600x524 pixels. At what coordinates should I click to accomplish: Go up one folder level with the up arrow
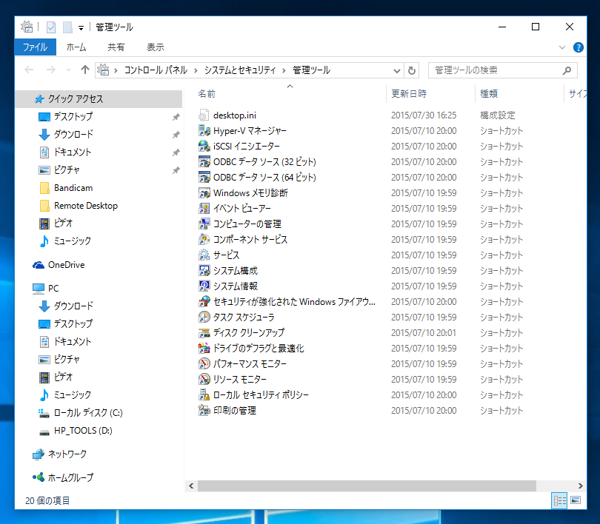[85, 70]
